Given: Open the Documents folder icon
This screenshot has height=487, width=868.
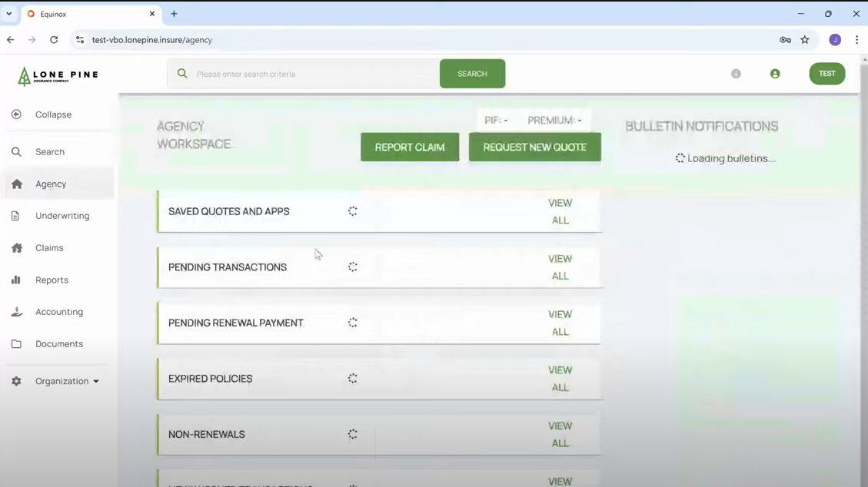Looking at the screenshot, I should (x=16, y=343).
